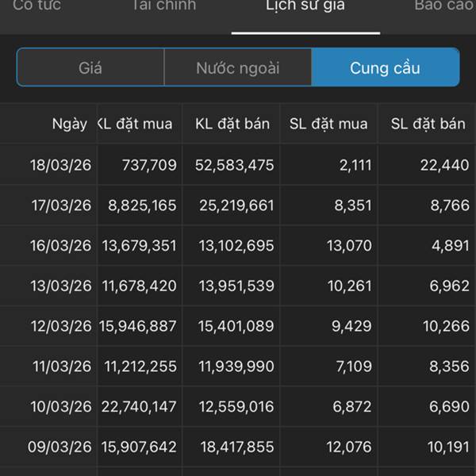Viewport: 476px width, 476px height.
Task: Go to the Báo cáo tab
Action: coord(444,6)
